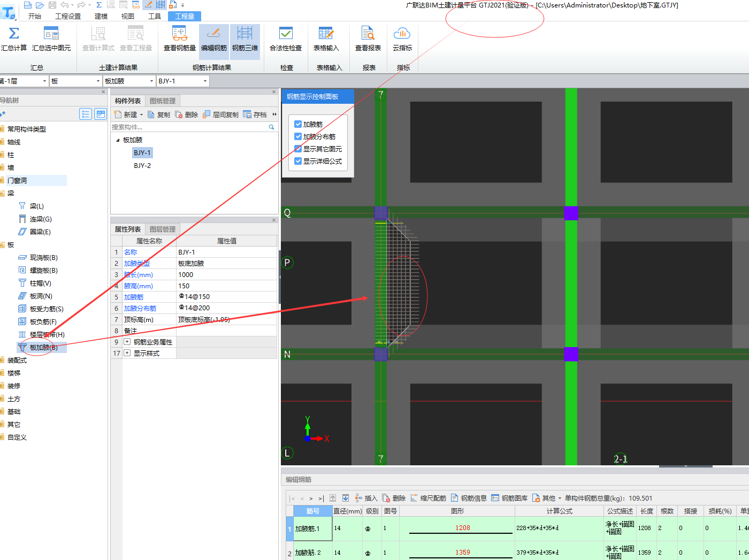The image size is (749, 560).
Task: Jump to last rebar record arrow
Action: pyautogui.click(x=321, y=498)
